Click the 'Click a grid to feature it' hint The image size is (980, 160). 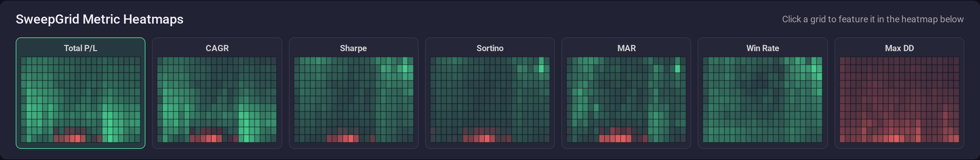[x=873, y=19]
